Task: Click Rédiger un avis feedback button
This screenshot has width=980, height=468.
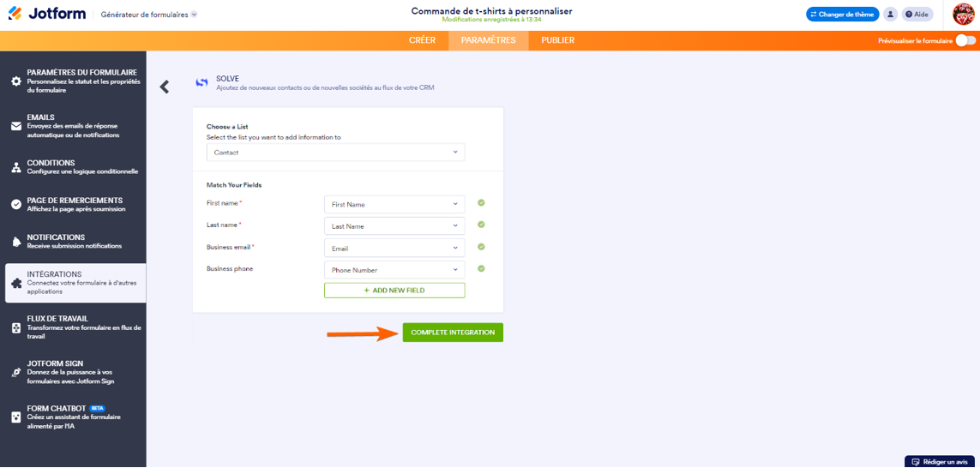Action: tap(940, 462)
